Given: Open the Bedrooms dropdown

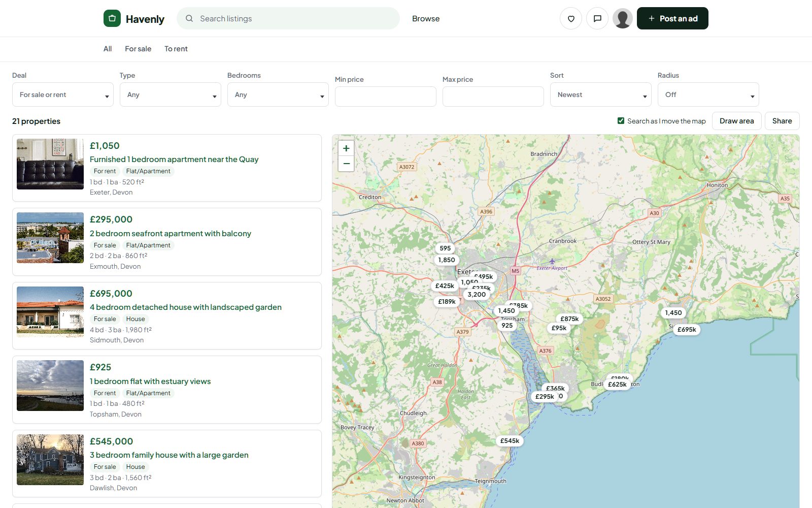Looking at the screenshot, I should (x=278, y=94).
